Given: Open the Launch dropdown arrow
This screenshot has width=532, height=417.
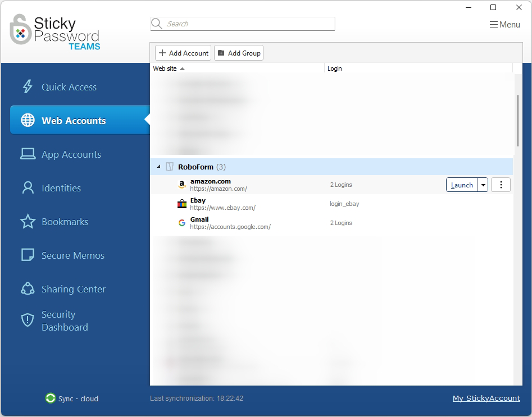Looking at the screenshot, I should click(x=483, y=185).
